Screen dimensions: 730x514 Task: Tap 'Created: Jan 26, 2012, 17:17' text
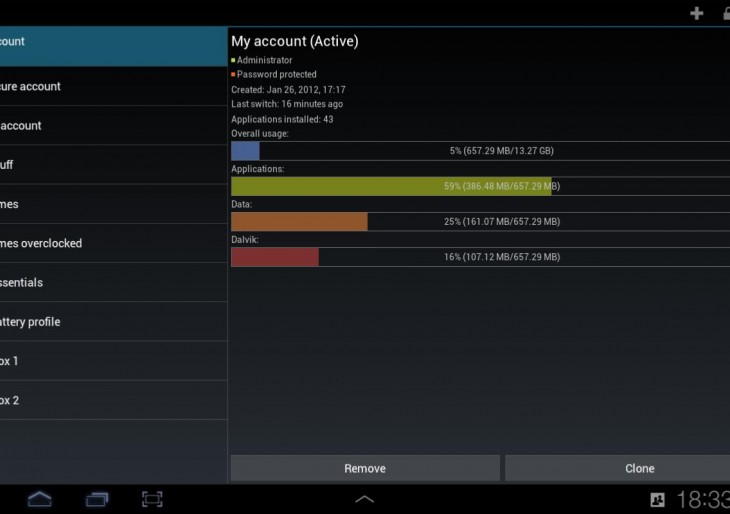click(x=288, y=89)
